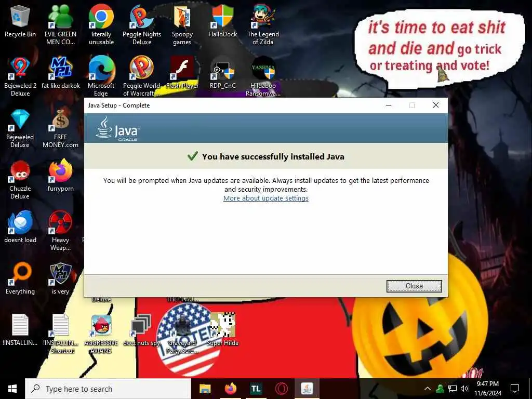Screen dimensions: 532x399
Task: Click the Java installer taskbar button
Action: tap(307, 389)
